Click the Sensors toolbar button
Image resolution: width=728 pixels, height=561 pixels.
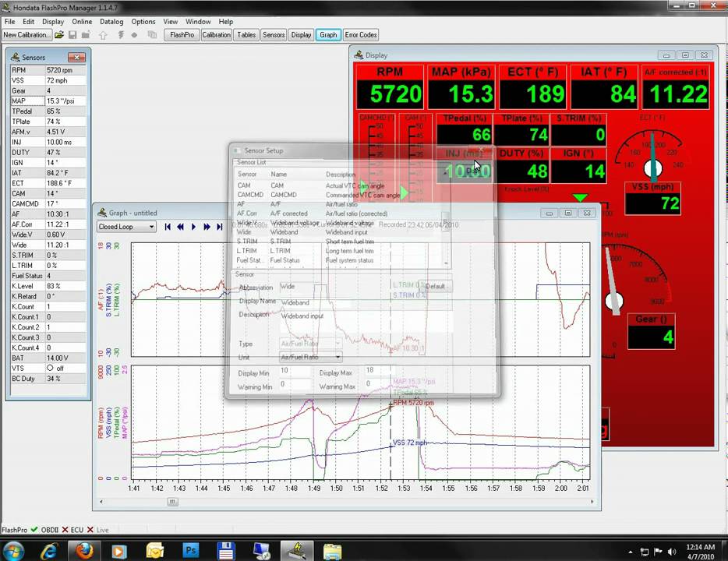tap(274, 35)
